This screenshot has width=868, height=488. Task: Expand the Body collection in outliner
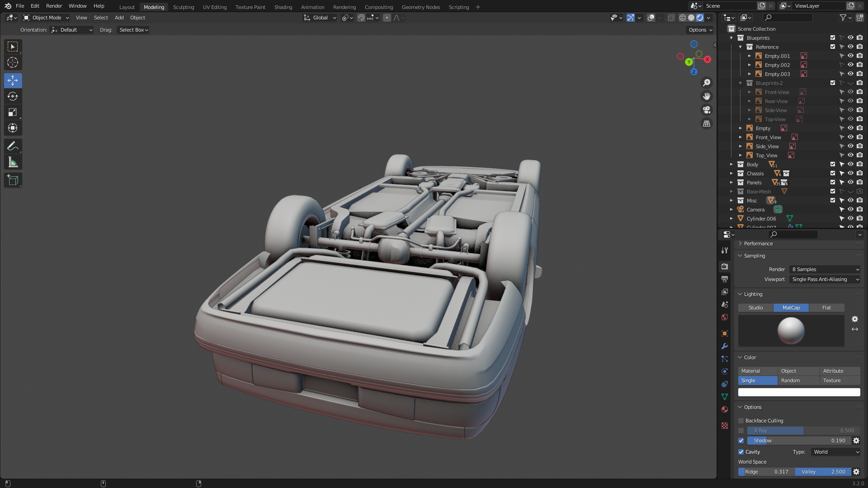pyautogui.click(x=731, y=164)
